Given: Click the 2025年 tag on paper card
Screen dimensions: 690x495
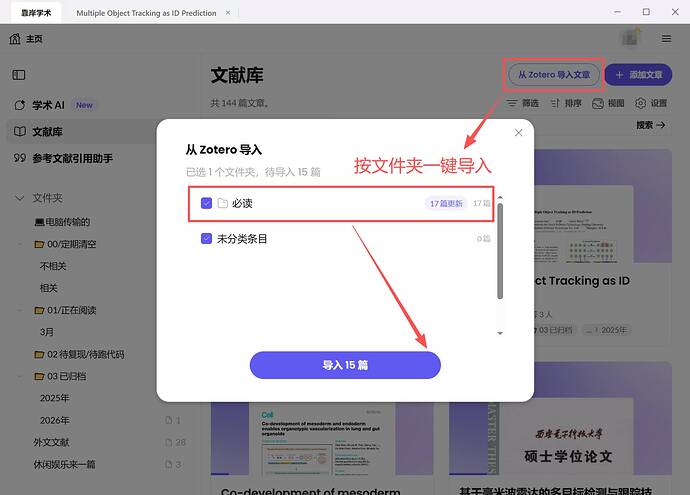Looking at the screenshot, I should click(x=606, y=330).
